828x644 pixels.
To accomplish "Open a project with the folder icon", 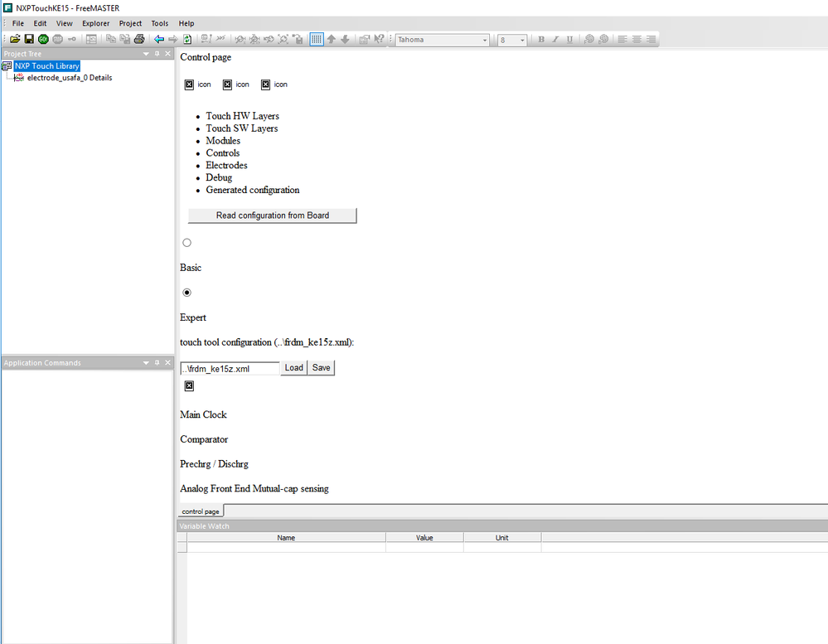I will click(15, 39).
